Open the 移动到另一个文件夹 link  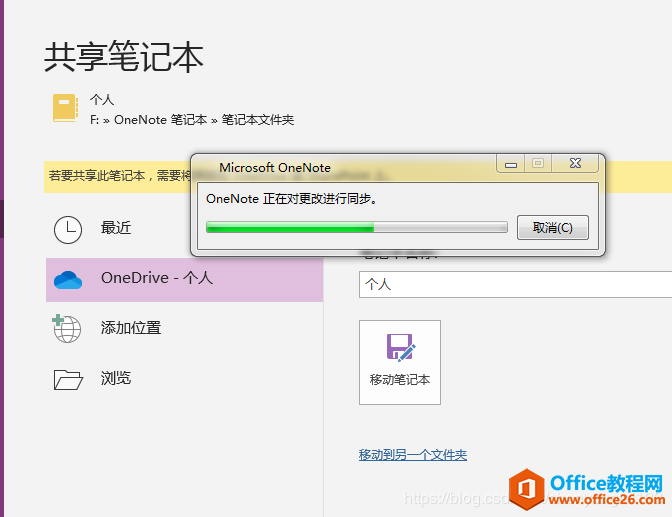pos(413,454)
